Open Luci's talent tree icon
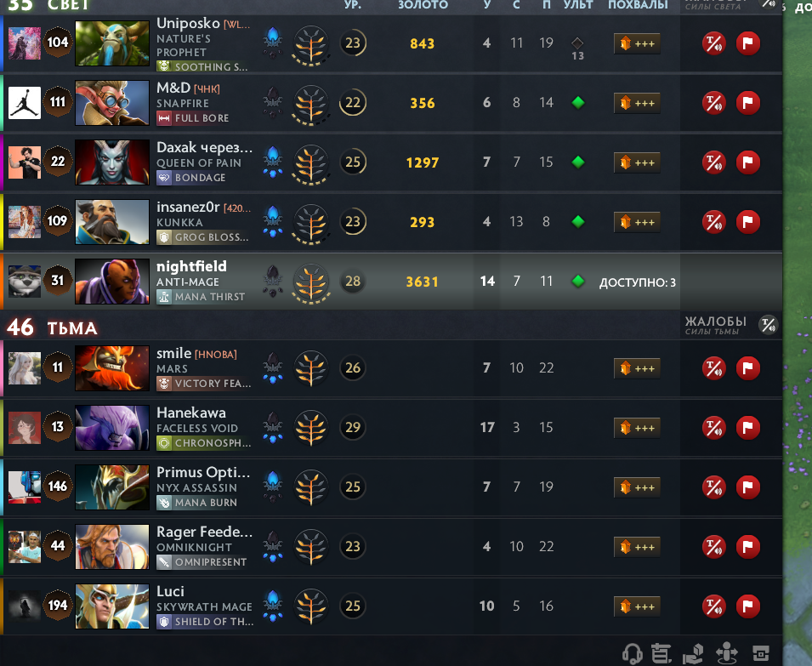 point(310,606)
